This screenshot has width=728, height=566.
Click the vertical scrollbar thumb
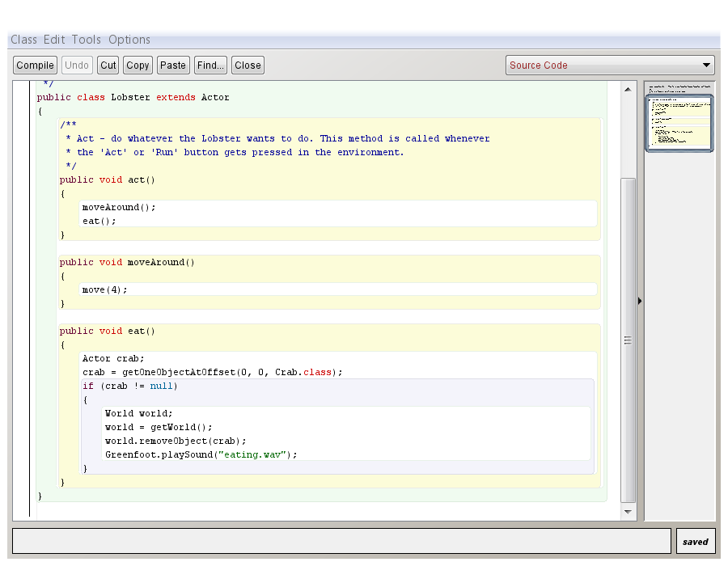tap(628, 340)
